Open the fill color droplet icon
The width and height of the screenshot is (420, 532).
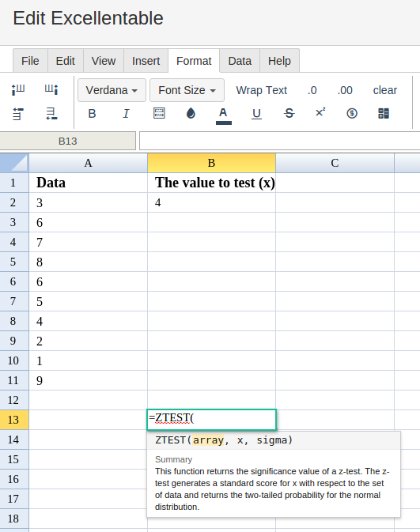[191, 113]
